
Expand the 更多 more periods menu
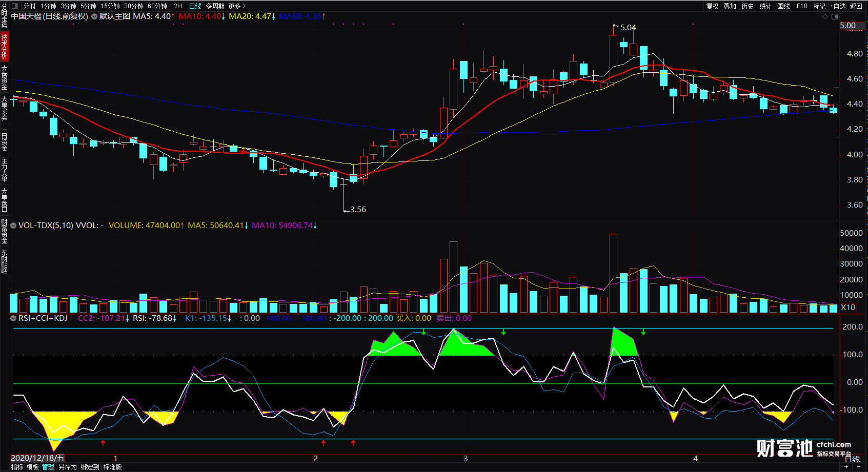coord(237,6)
